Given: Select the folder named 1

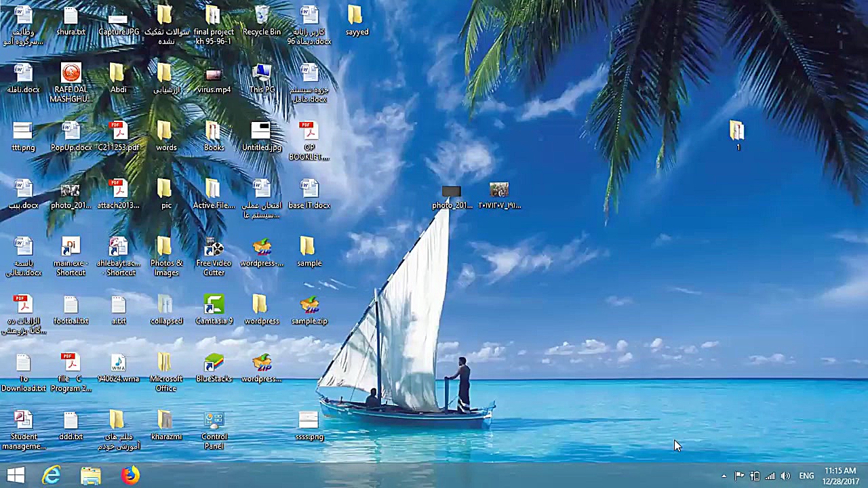Looking at the screenshot, I should coord(737,131).
